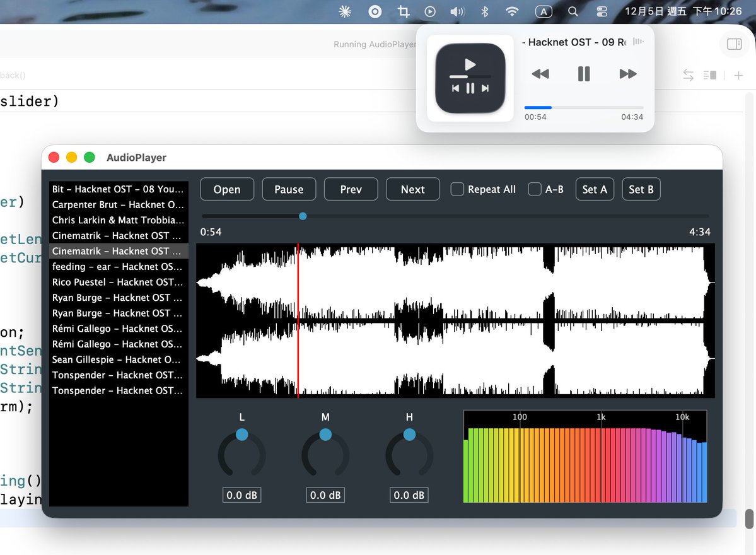Select the highlighted Cinematrik track row
Screen dimensions: 756x555
[119, 251]
